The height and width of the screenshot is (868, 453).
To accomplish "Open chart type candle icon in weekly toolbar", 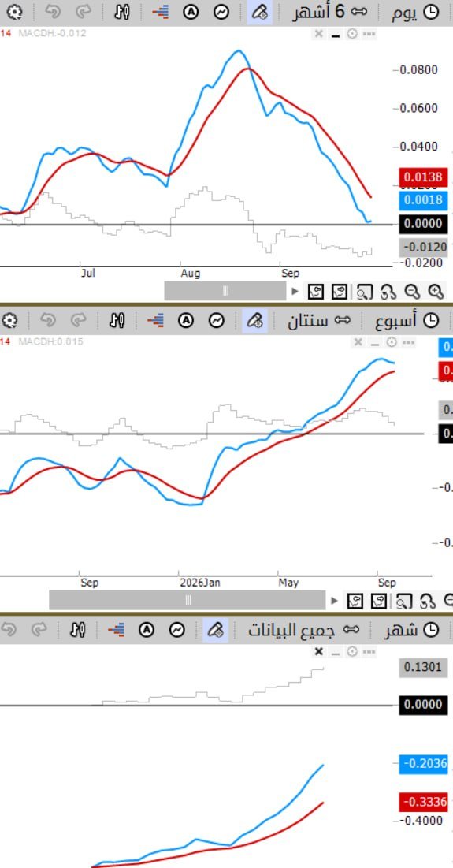I will pyautogui.click(x=117, y=321).
